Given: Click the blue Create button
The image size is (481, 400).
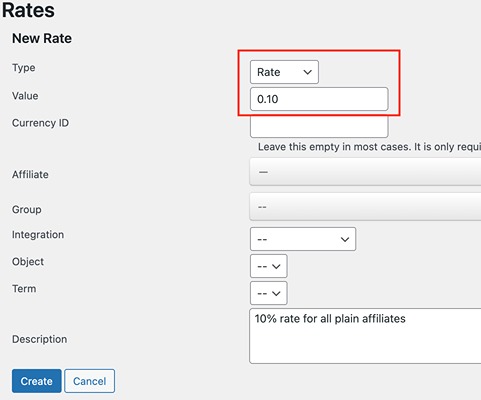Looking at the screenshot, I should 37,381.
